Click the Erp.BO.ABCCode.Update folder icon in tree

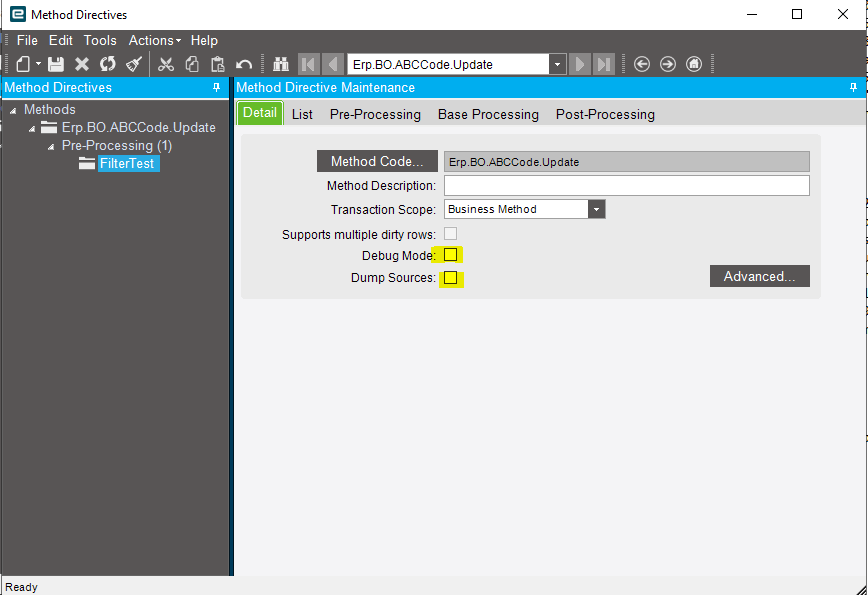click(49, 127)
